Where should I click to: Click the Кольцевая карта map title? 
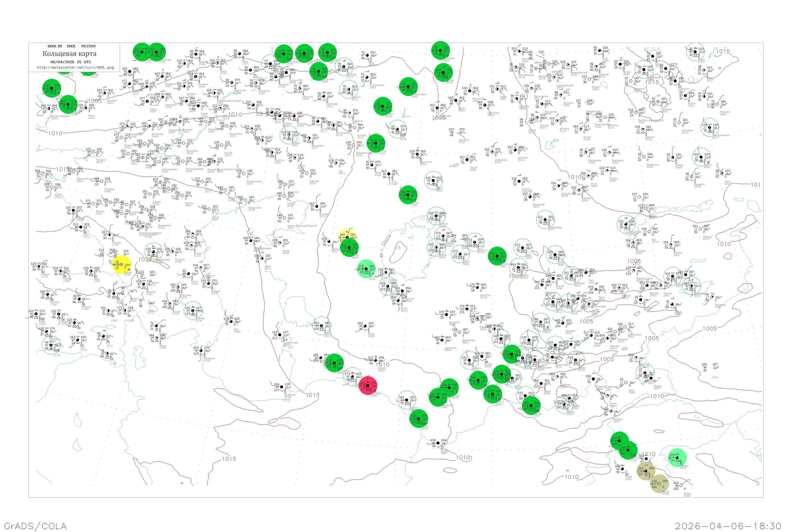coord(69,54)
